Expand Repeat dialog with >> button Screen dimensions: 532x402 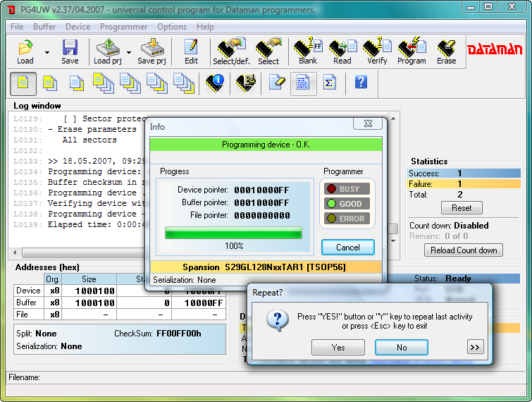click(475, 347)
